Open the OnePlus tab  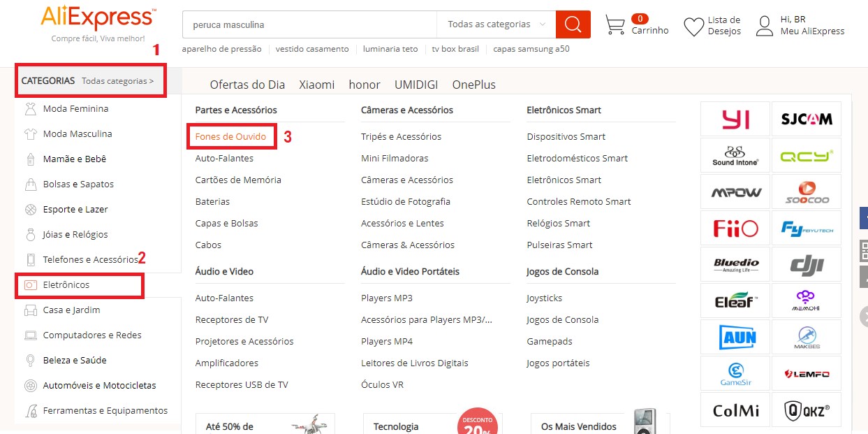coord(474,85)
